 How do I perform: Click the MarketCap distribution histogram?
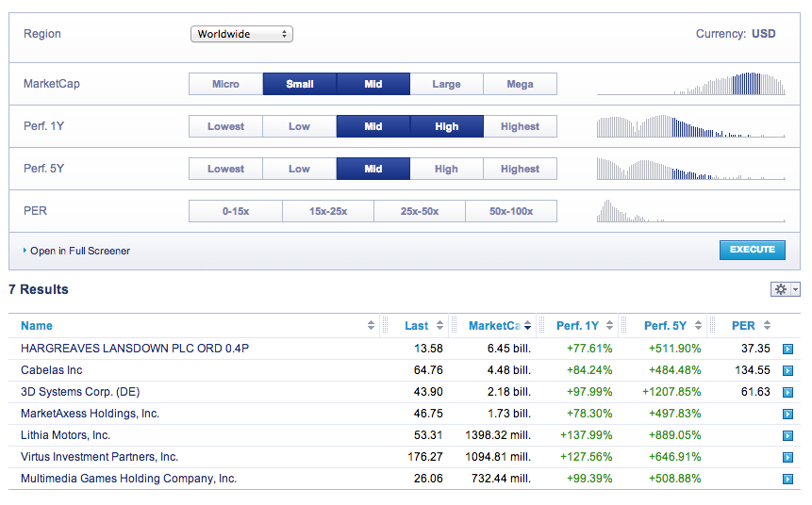tap(691, 84)
